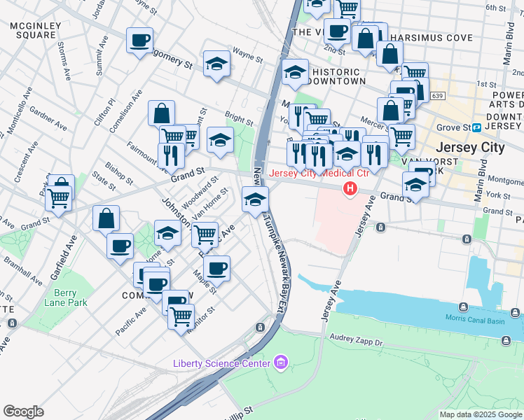Screen dimensions: 524x420
Task: Open the grocery cart marker on Pacific Ave
Action: [x=205, y=237]
